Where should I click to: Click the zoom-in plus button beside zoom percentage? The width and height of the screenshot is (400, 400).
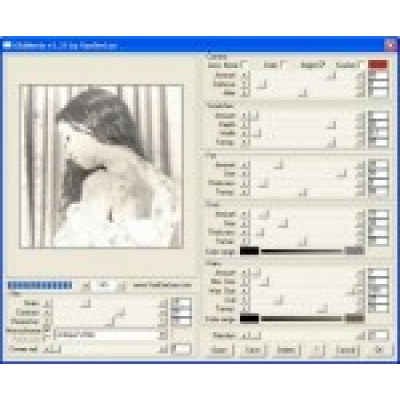click(x=122, y=286)
